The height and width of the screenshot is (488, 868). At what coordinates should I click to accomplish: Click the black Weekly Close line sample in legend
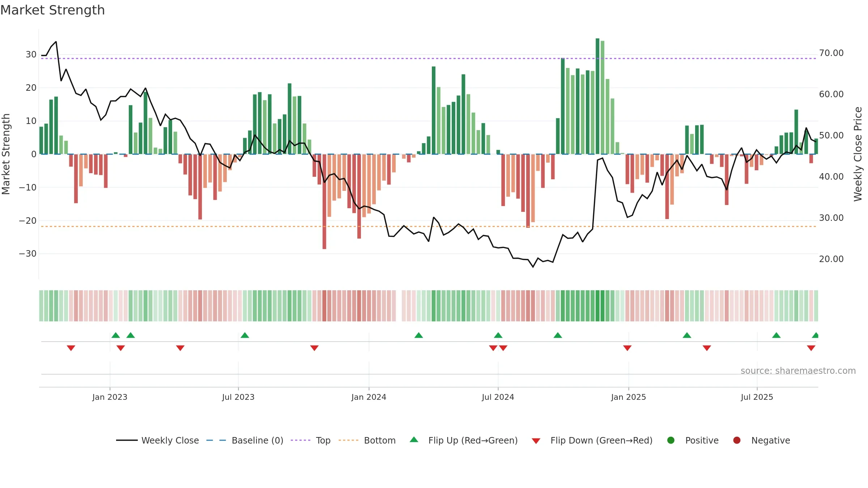coord(127,440)
